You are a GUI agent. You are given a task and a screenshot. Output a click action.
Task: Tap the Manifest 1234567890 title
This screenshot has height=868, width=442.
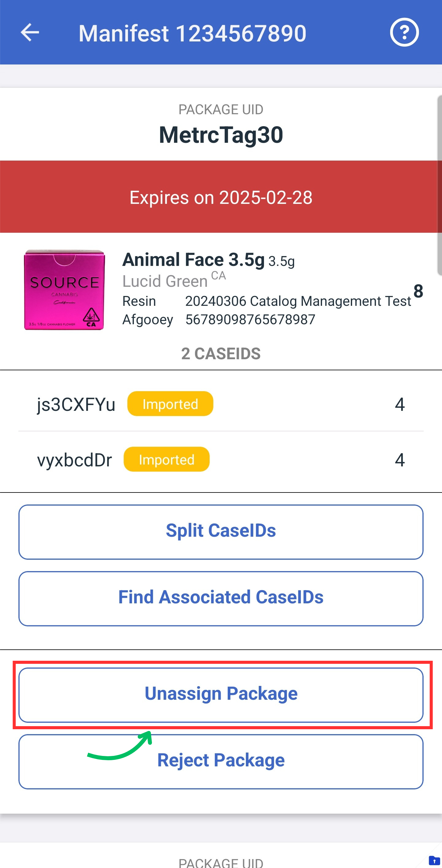pos(192,33)
